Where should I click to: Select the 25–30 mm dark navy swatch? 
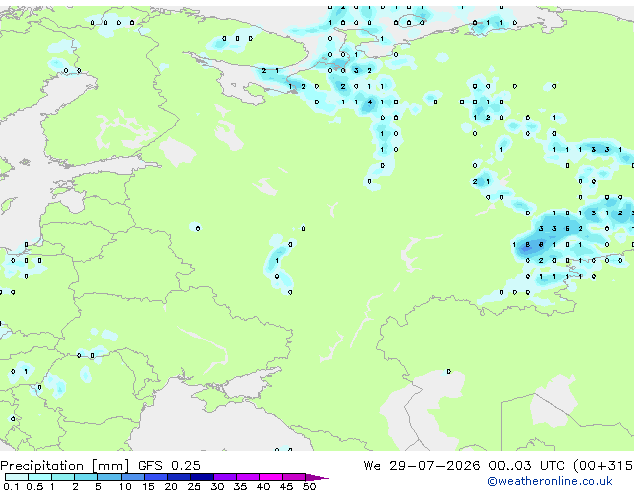pyautogui.click(x=202, y=477)
